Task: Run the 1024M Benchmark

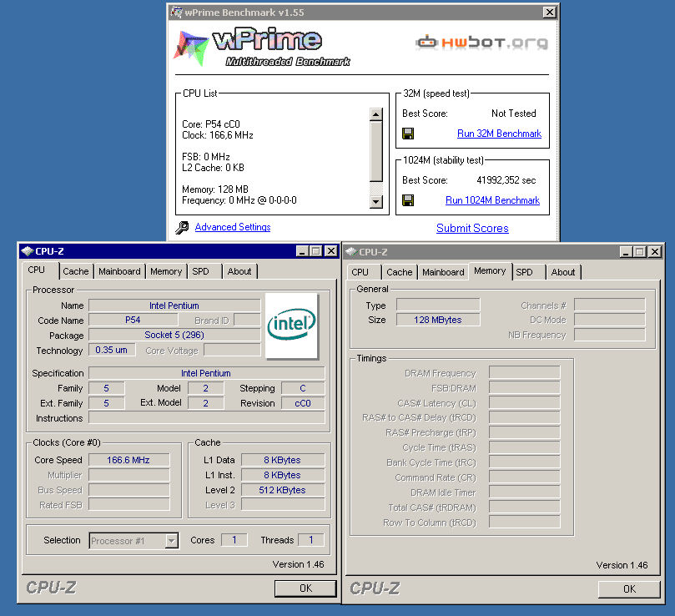Action: pos(492,200)
